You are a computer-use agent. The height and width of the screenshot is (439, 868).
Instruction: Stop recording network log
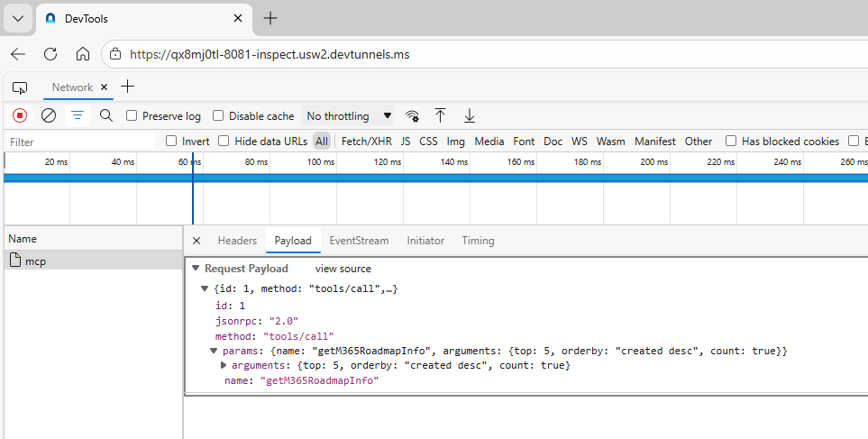(20, 115)
